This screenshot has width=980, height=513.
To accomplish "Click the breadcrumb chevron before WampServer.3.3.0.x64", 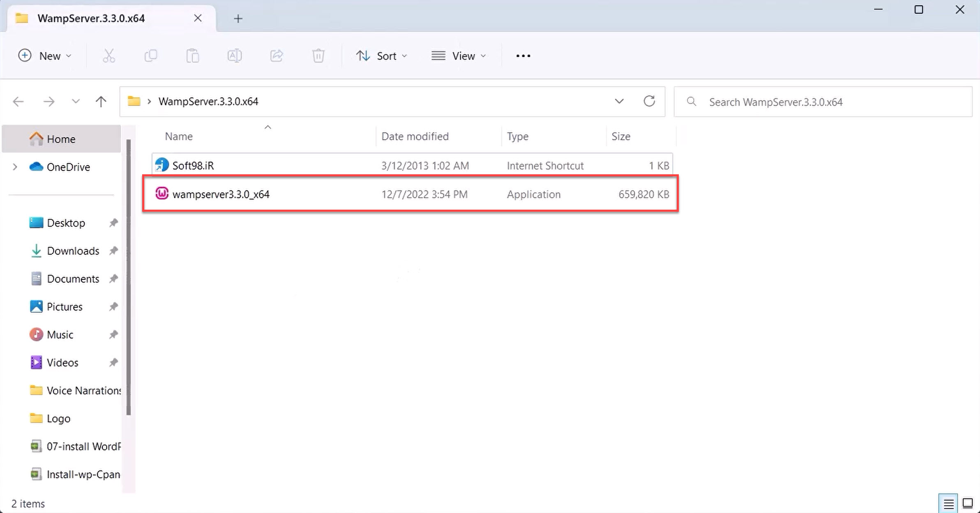I will coord(149,102).
